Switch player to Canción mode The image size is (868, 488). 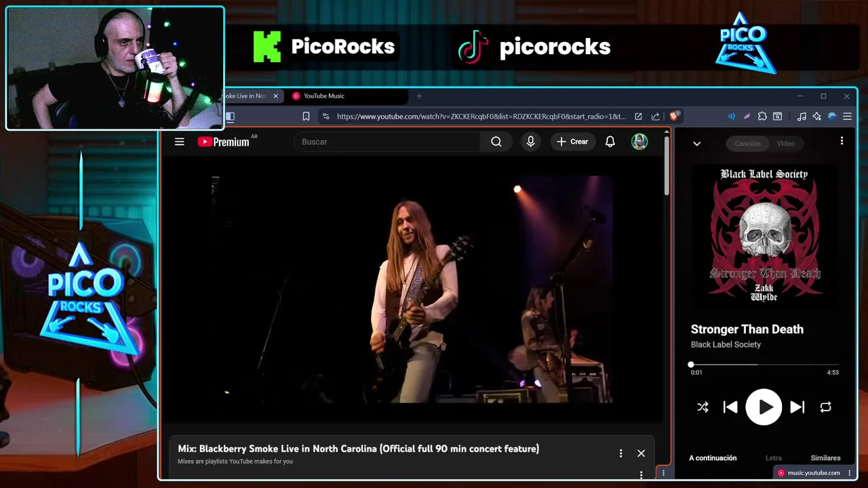point(747,144)
